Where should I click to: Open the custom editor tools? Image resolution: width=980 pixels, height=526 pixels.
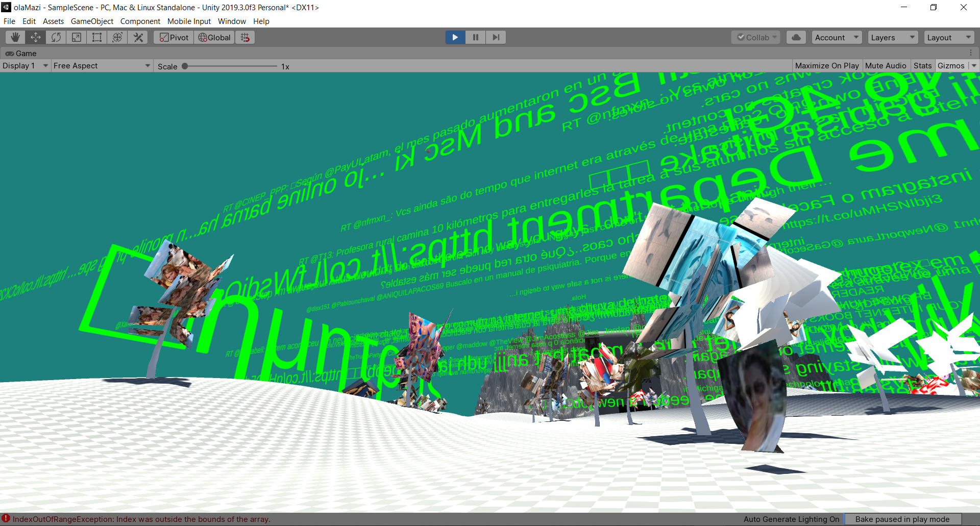click(138, 37)
